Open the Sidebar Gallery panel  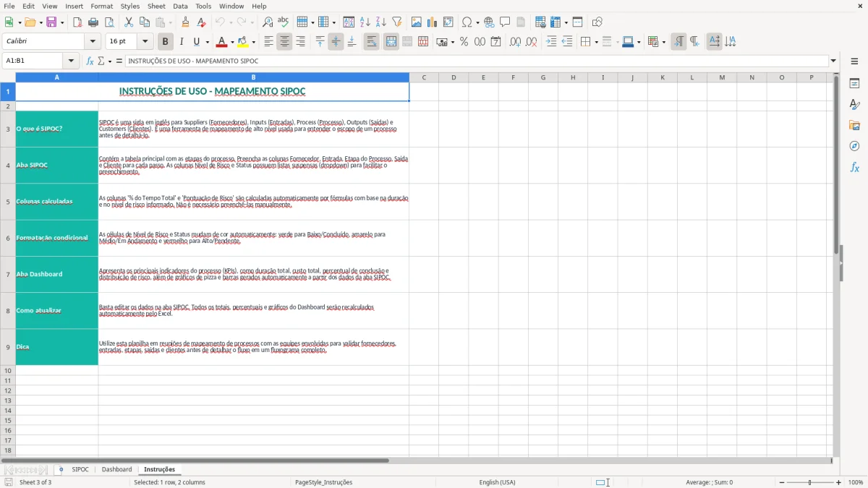[854, 125]
